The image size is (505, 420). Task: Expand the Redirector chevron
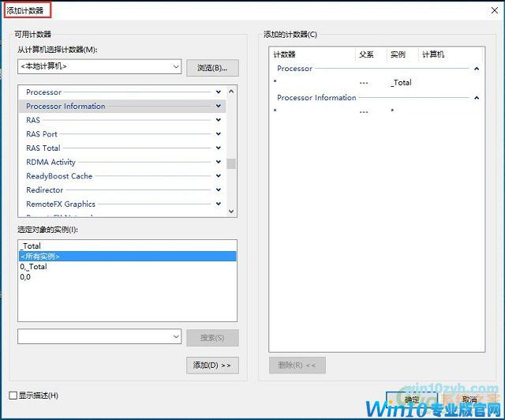(219, 189)
